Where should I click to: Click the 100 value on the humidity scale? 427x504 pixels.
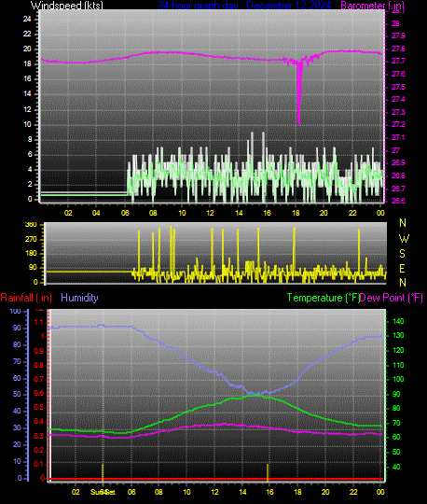(15, 311)
